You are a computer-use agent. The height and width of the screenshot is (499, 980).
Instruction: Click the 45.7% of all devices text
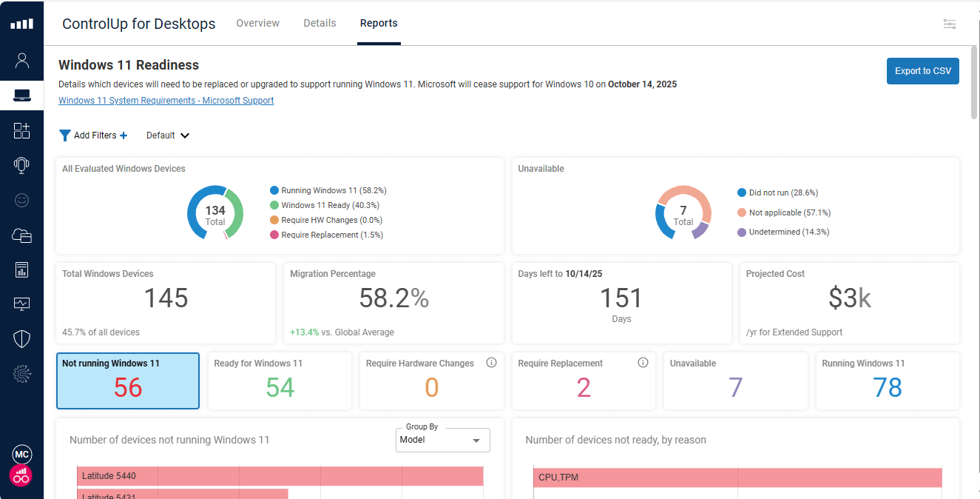pos(101,332)
